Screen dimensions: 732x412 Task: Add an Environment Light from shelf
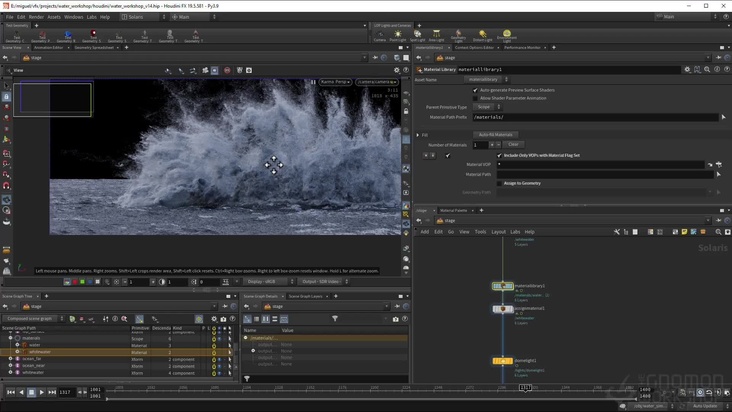(507, 35)
